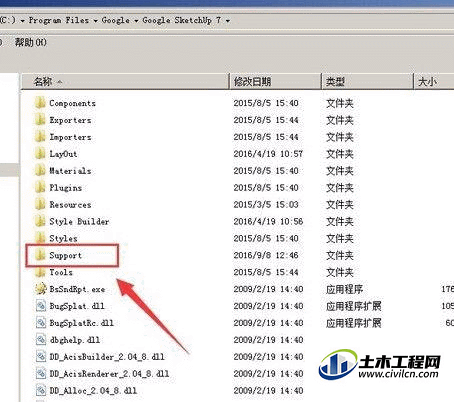
Task: Click the BugSplatRc.dll file name
Action: 82,323
